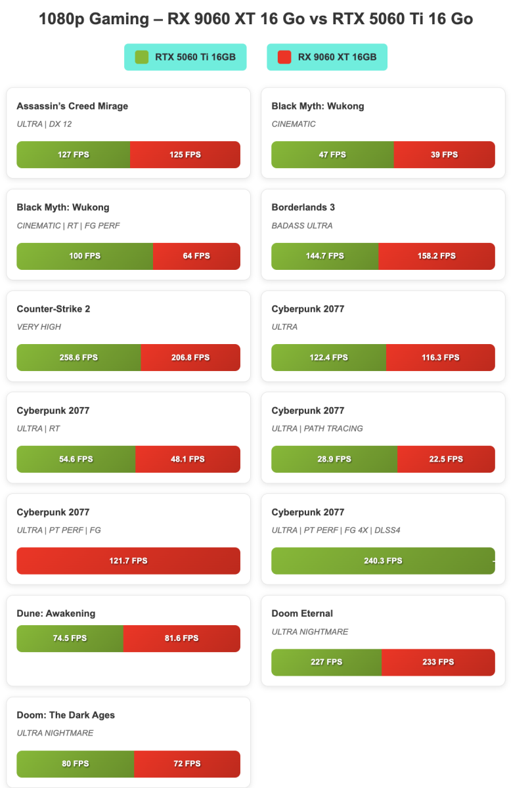Select the full-width red 121.7 FPS bar
Screen dimensions: 532x788
128,561
